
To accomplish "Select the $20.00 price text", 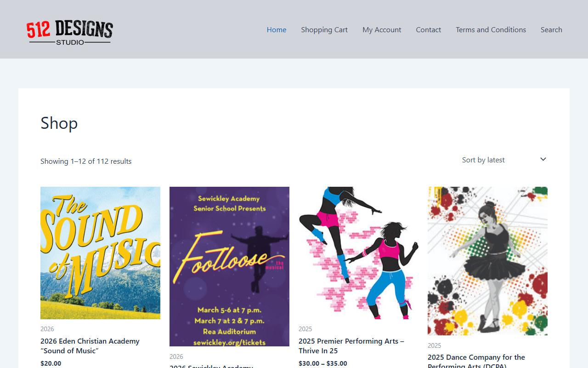I will tap(51, 363).
